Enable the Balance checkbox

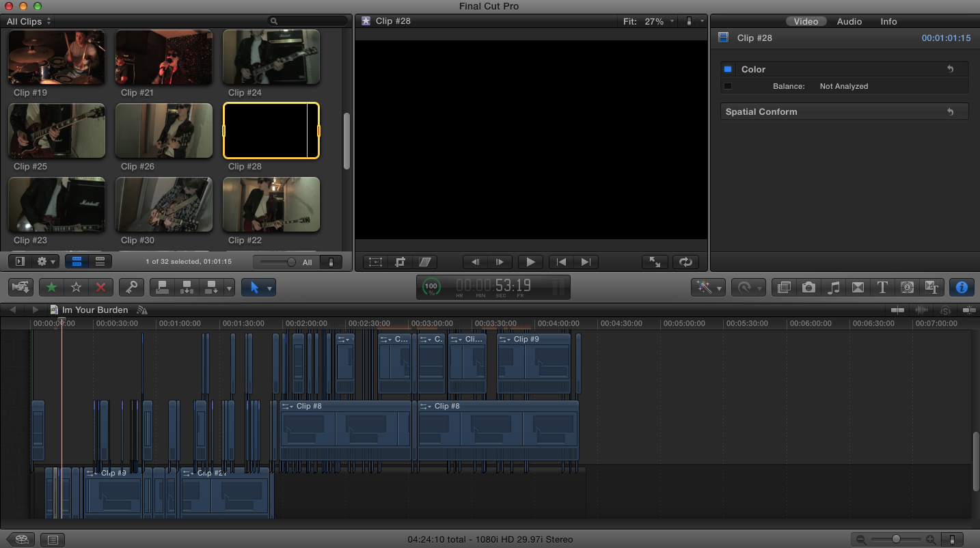pos(728,86)
